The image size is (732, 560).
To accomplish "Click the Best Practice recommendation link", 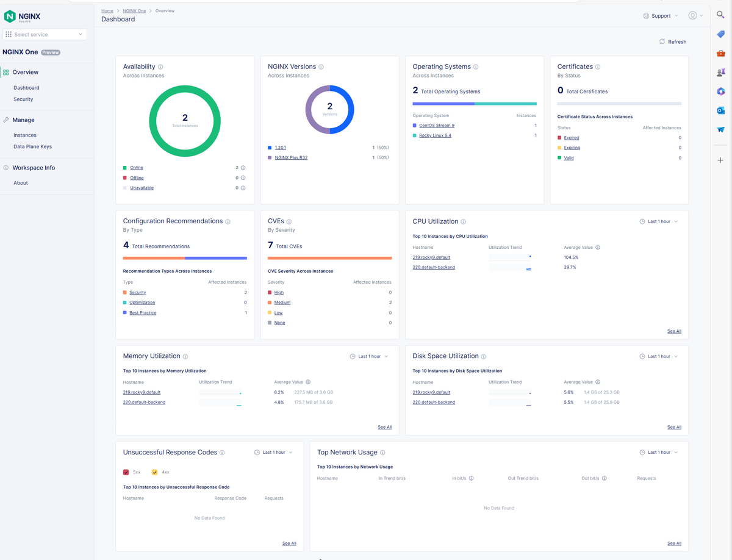I will [x=143, y=313].
